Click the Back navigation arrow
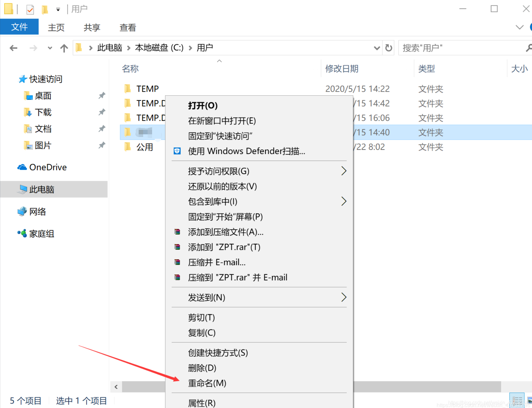532x408 pixels. [13, 48]
